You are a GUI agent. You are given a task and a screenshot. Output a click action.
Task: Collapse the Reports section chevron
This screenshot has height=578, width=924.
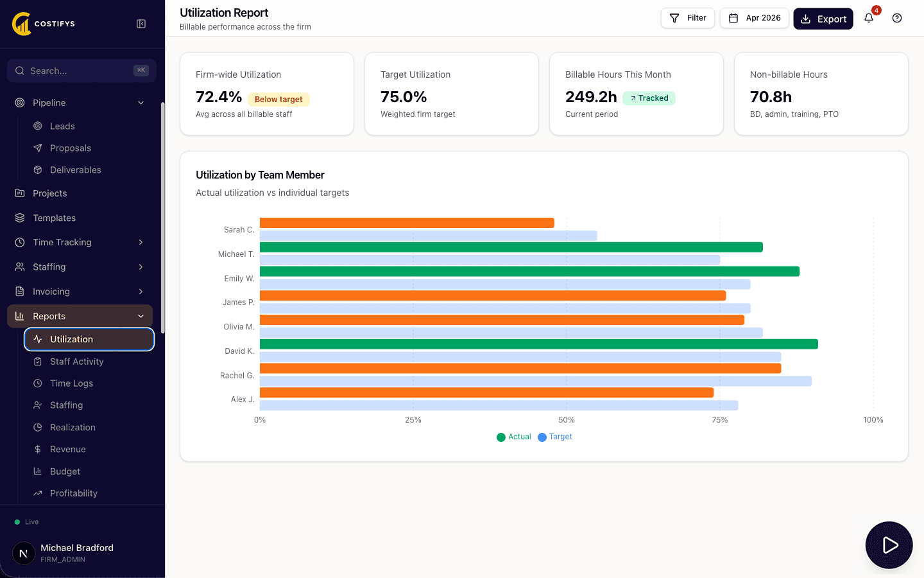click(141, 316)
